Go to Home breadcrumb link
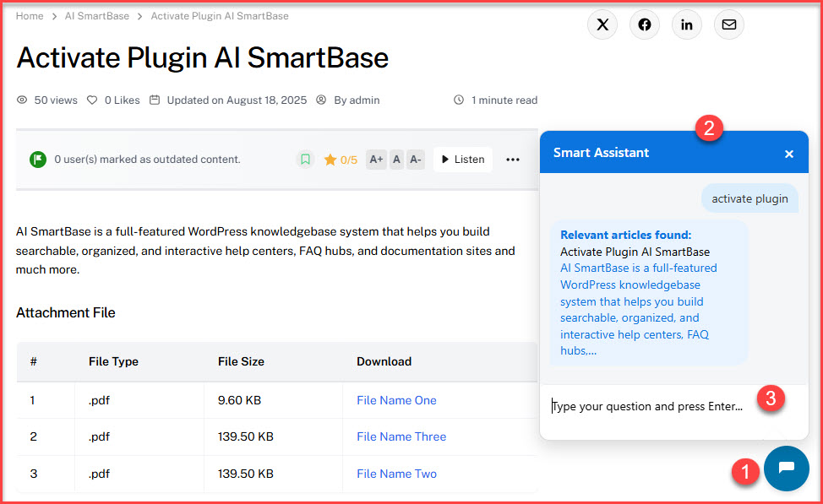Viewport: 823px width, 504px height. click(x=30, y=16)
